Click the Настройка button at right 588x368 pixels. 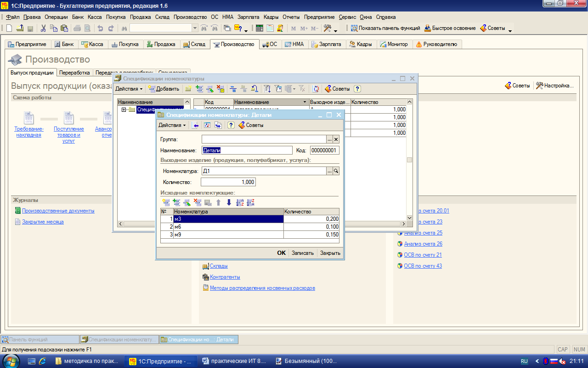[x=554, y=86]
